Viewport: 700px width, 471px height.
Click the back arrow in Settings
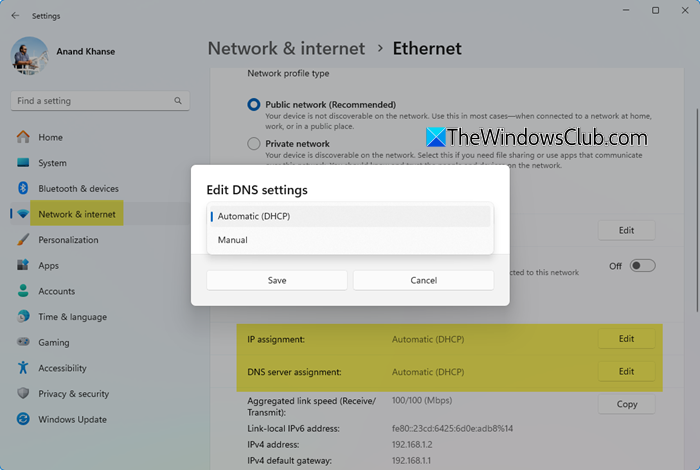(x=14, y=15)
